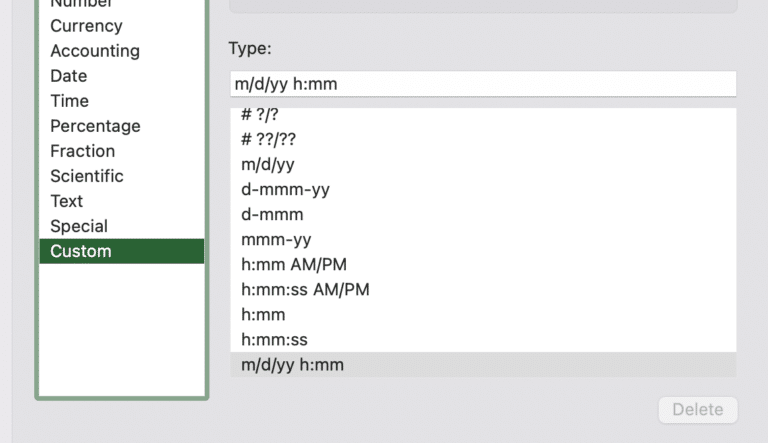Click the Custom category
Image resolution: width=768 pixels, height=443 pixels.
[81, 251]
